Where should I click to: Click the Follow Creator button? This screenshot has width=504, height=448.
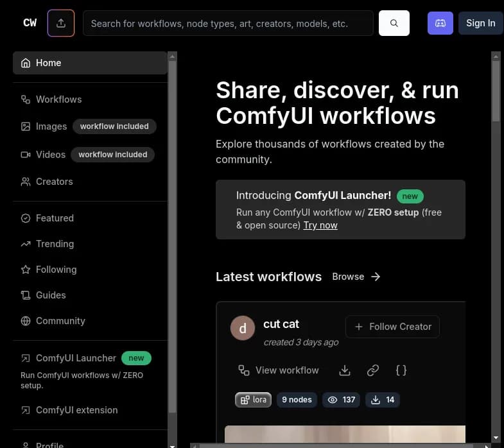click(x=393, y=327)
